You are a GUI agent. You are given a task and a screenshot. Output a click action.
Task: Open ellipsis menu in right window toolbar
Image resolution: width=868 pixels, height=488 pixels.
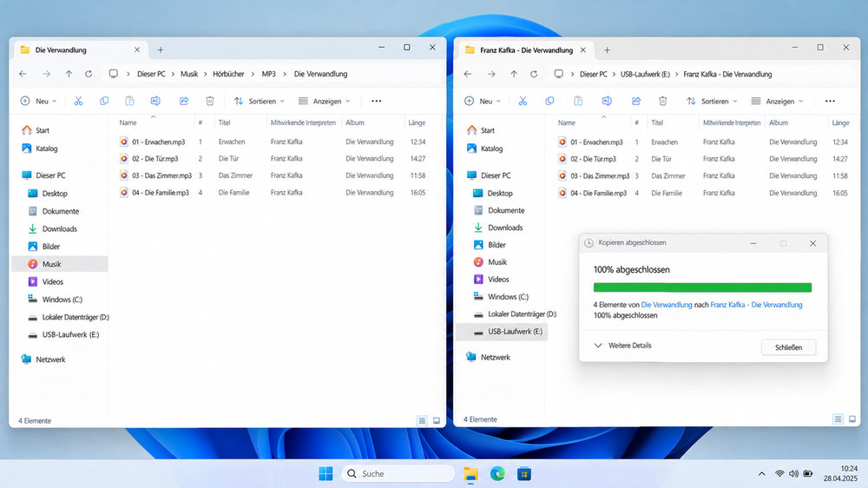pyautogui.click(x=830, y=101)
